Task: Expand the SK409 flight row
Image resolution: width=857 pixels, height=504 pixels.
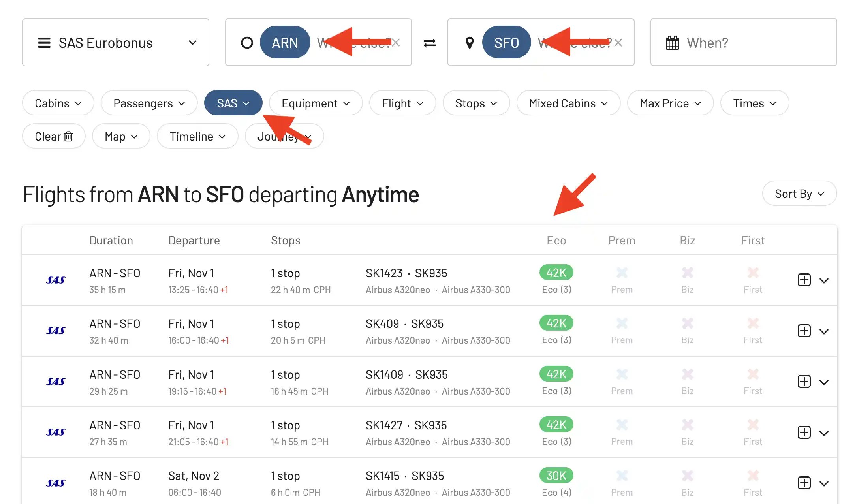Action: [x=824, y=331]
